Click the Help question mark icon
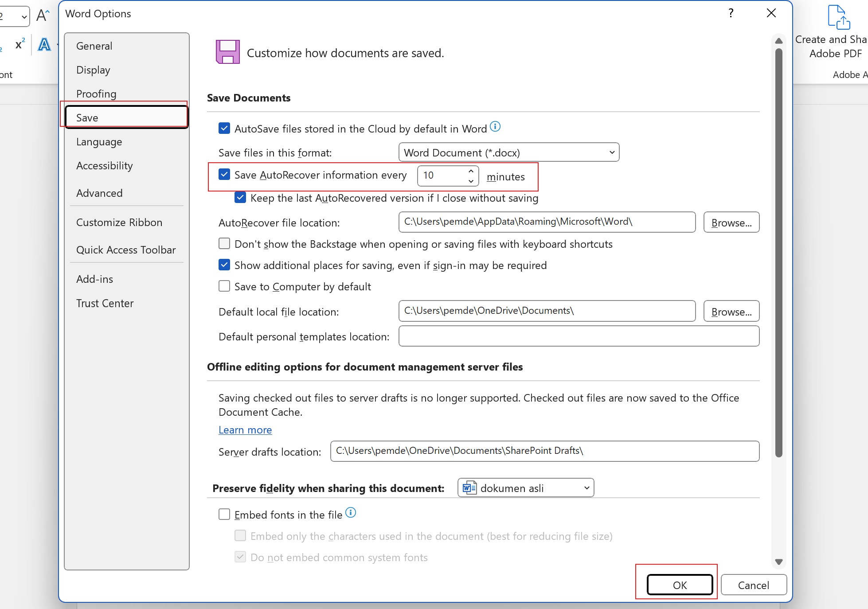The image size is (868, 609). pyautogui.click(x=730, y=13)
